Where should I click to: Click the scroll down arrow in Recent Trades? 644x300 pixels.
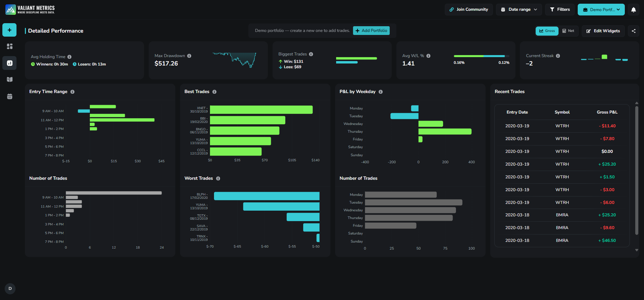click(637, 250)
